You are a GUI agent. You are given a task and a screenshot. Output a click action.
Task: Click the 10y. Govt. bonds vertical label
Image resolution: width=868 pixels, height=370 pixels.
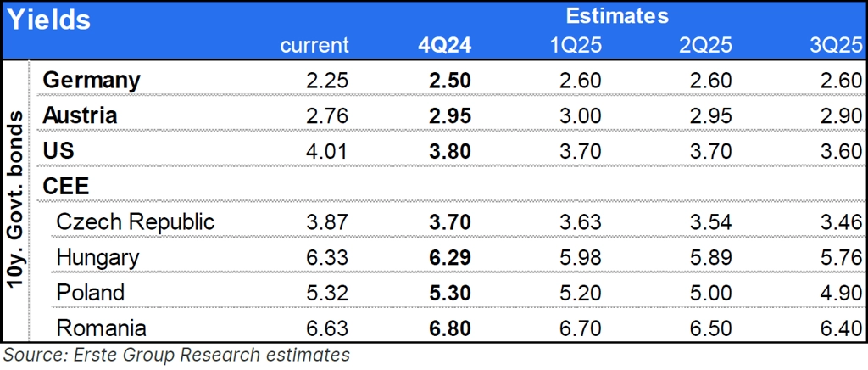coord(16,202)
